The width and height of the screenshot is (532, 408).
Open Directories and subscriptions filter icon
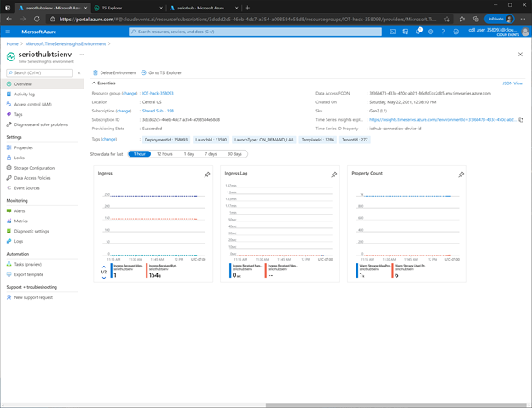[x=405, y=32]
